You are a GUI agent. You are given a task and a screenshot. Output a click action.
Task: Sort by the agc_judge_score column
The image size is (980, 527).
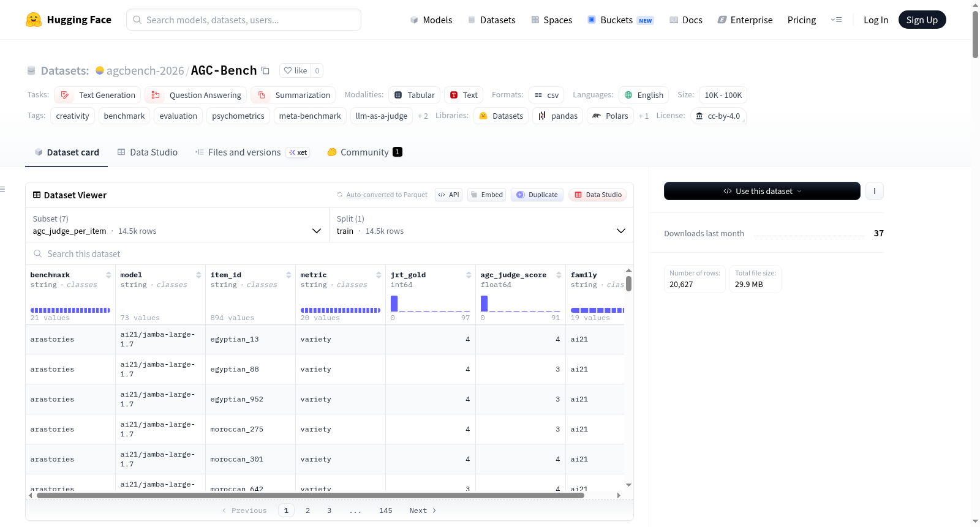tap(559, 275)
